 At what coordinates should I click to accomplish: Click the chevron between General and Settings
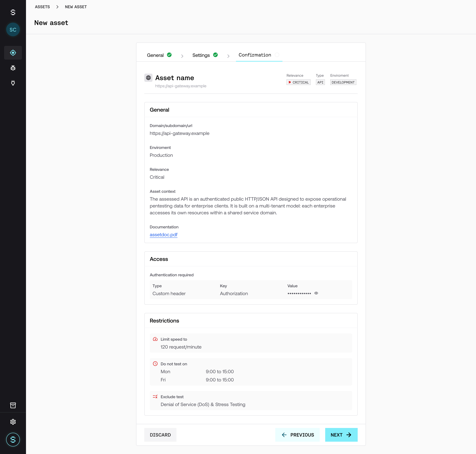[182, 56]
